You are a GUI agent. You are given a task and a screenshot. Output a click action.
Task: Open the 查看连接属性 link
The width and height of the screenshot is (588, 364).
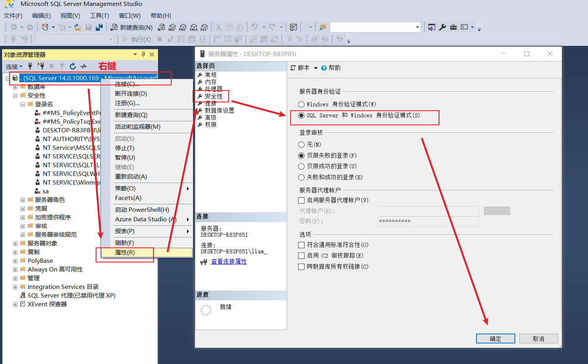[229, 262]
